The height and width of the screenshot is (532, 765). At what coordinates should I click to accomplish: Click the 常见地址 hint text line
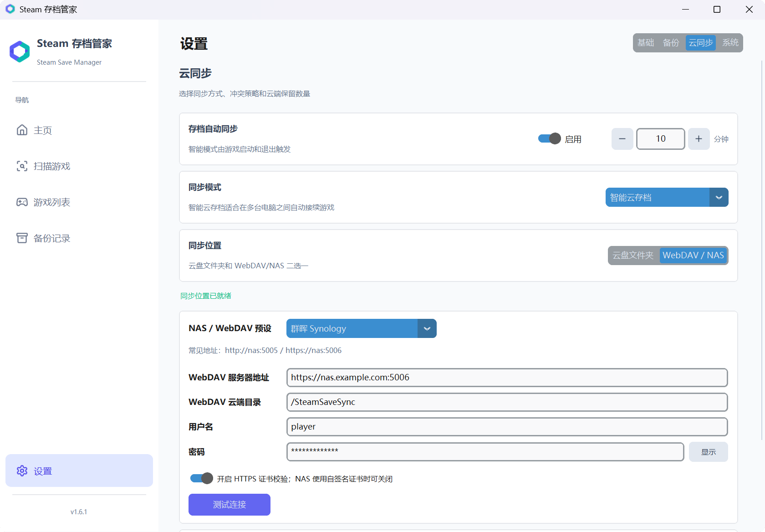[x=265, y=350]
